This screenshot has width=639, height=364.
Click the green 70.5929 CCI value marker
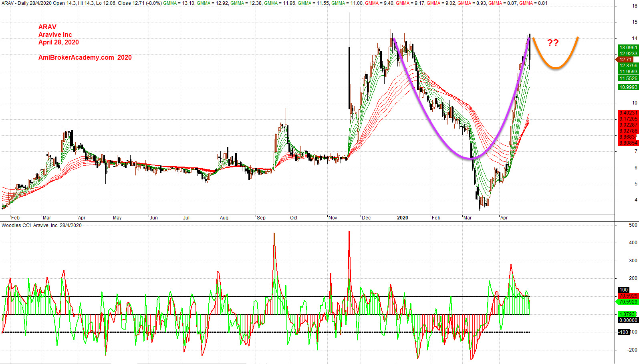627,302
